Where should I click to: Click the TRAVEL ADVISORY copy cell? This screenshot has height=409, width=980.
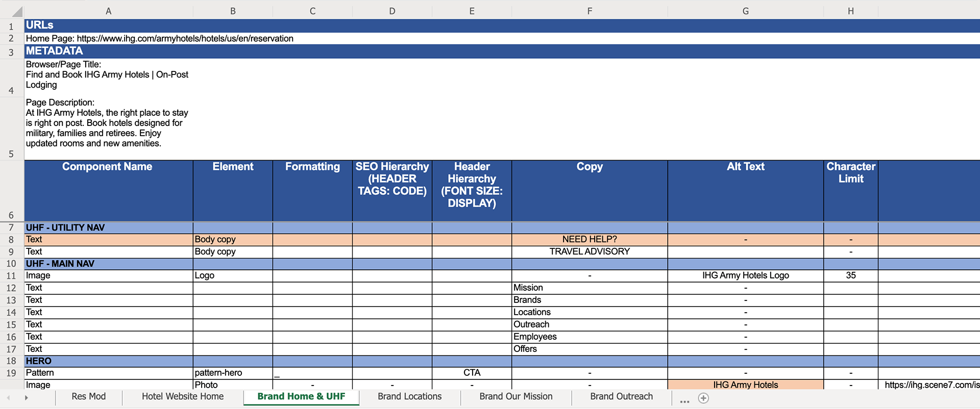pos(590,251)
